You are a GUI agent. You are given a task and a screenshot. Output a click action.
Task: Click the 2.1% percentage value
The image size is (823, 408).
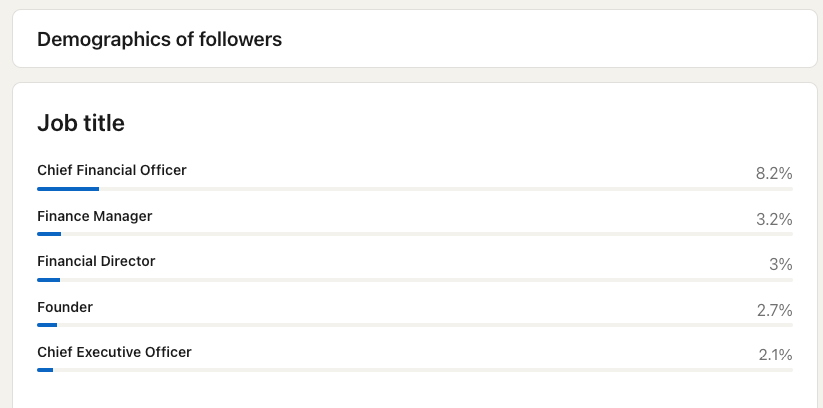coord(775,355)
